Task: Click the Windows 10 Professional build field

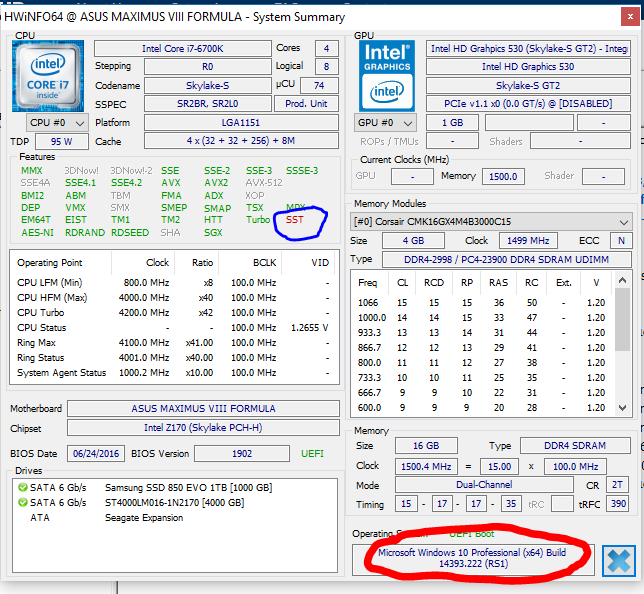Action: [473, 558]
